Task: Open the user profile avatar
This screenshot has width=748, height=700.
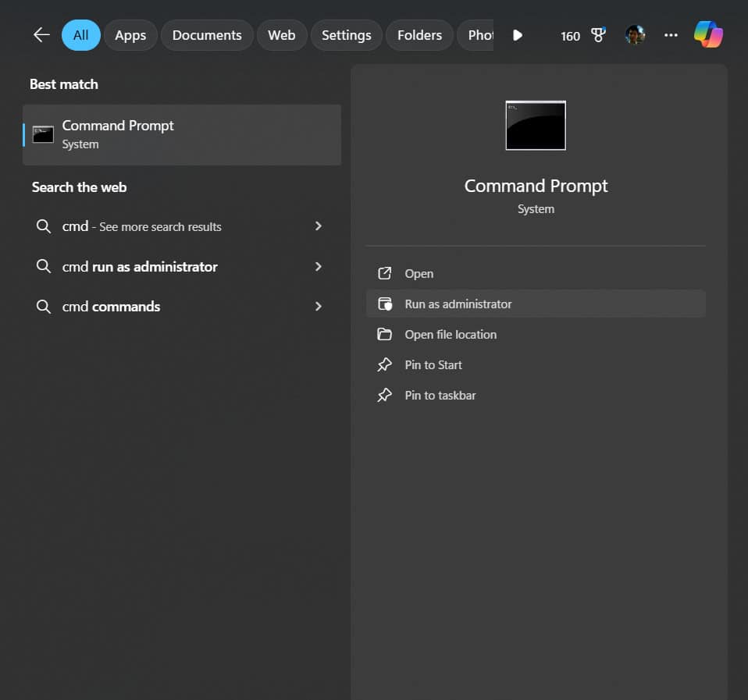Action: coord(635,35)
